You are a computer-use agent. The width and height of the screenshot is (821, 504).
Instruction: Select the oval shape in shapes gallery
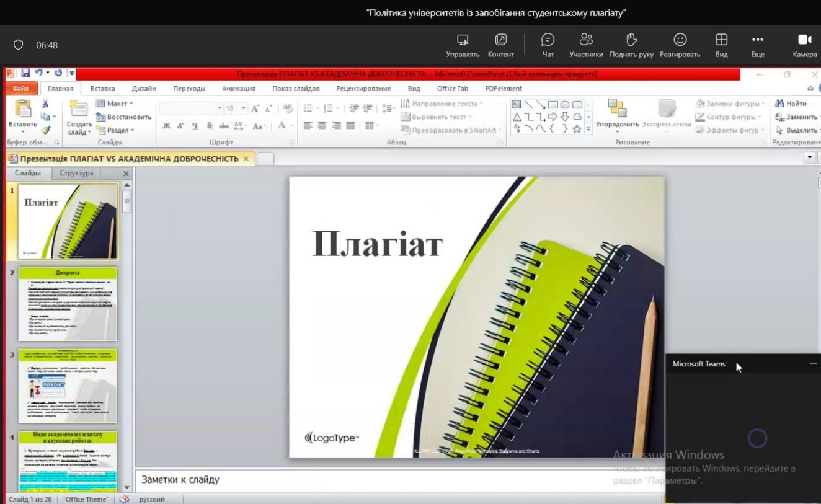coord(565,105)
